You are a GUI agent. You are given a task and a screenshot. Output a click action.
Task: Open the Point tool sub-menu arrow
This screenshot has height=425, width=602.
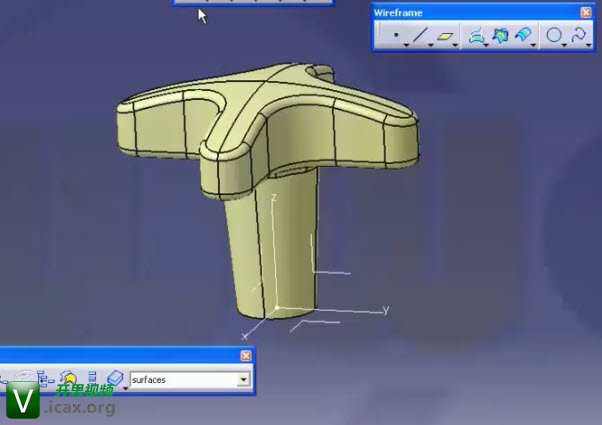406,45
